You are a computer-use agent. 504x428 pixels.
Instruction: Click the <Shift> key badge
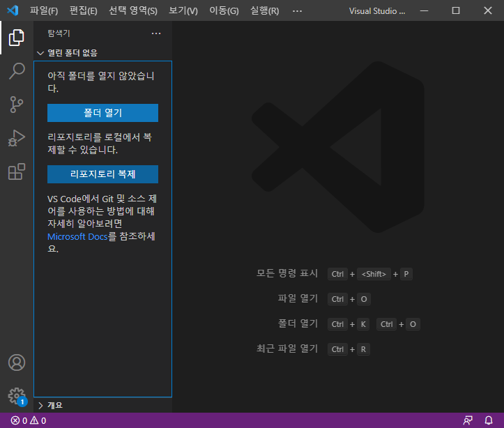click(374, 274)
